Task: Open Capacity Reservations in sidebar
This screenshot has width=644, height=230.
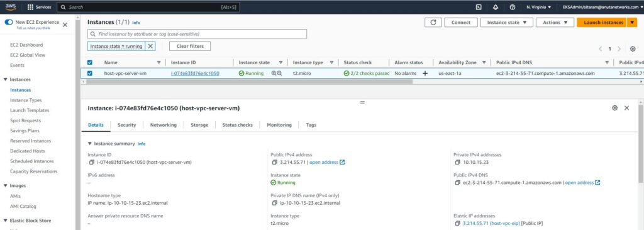Action: [34, 171]
